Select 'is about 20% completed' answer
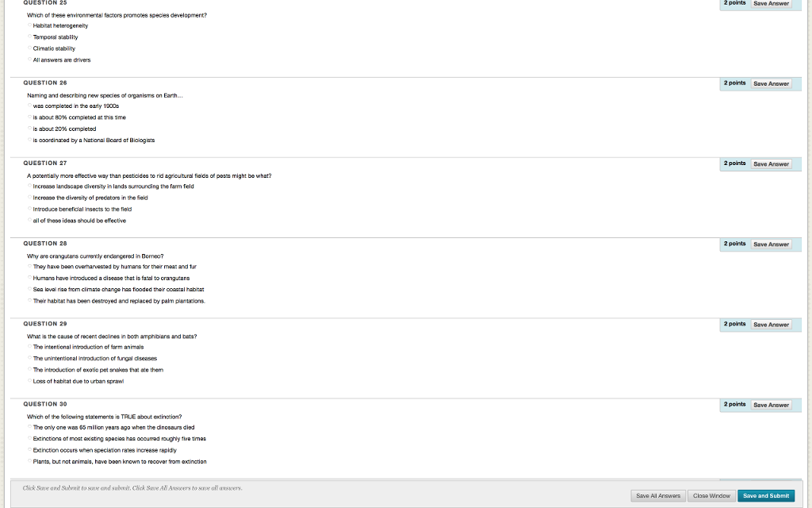812x508 pixels. click(29, 128)
